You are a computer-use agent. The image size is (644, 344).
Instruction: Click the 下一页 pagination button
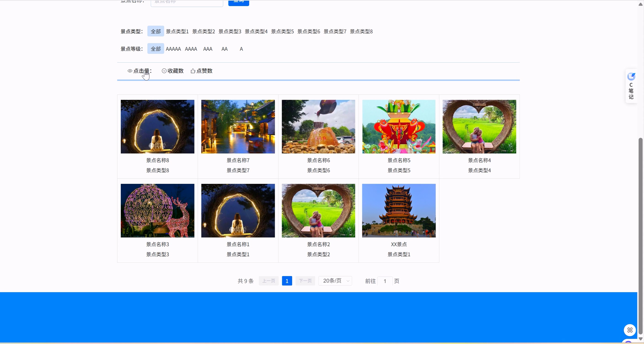305,281
